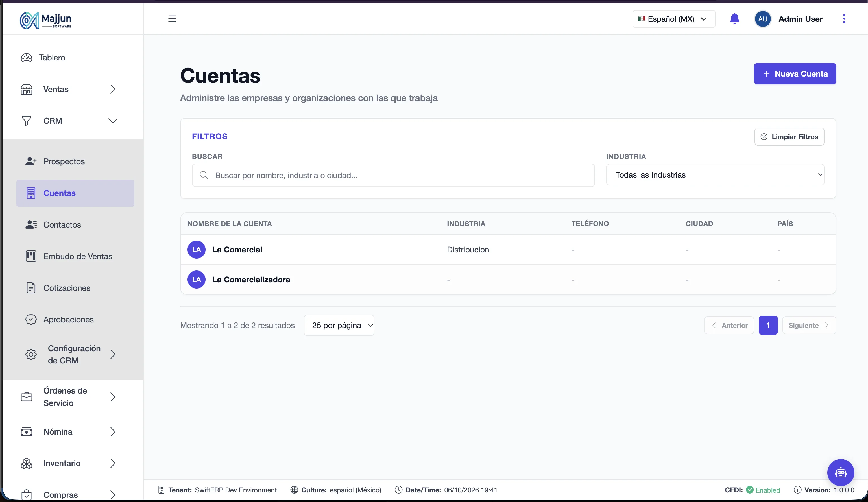Viewport: 868px width, 502px height.
Task: Click the Compras bag icon
Action: click(27, 495)
